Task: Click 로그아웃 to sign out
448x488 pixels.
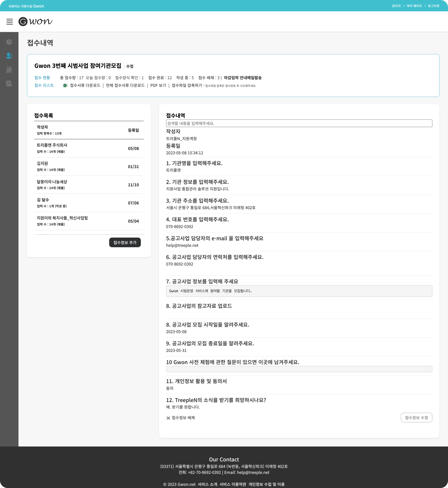Action: [434, 6]
